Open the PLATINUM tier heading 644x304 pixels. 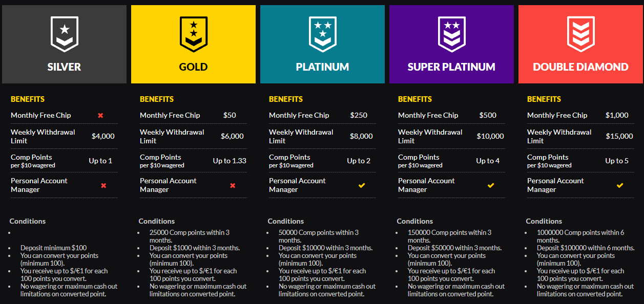tap(322, 67)
